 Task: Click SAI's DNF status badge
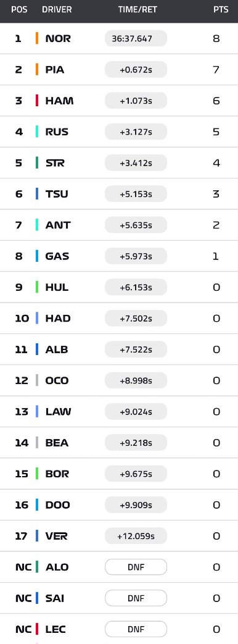pyautogui.click(x=136, y=598)
